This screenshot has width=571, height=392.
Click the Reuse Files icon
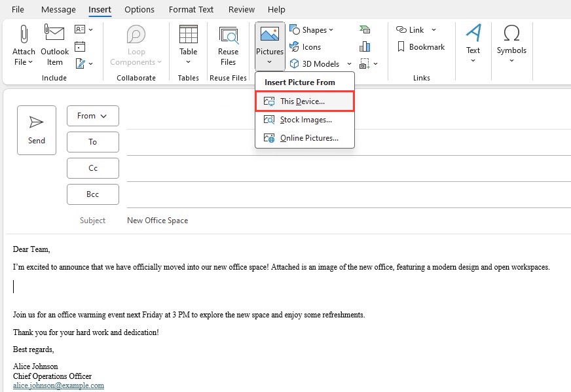pos(229,35)
